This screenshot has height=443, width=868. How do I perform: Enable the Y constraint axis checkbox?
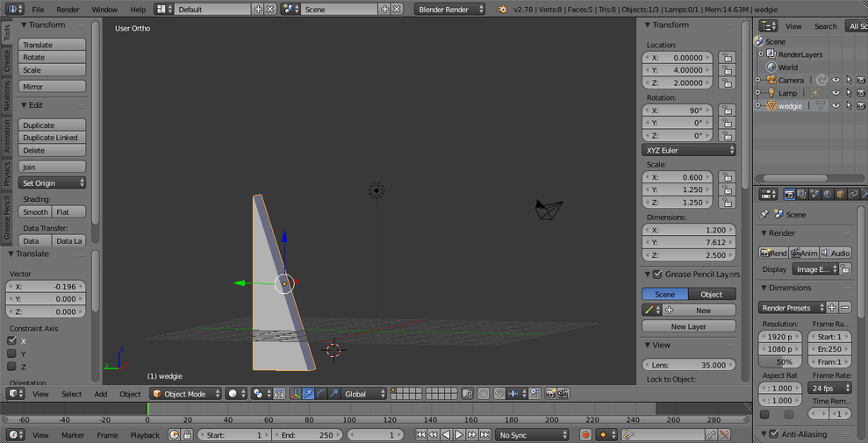12,354
